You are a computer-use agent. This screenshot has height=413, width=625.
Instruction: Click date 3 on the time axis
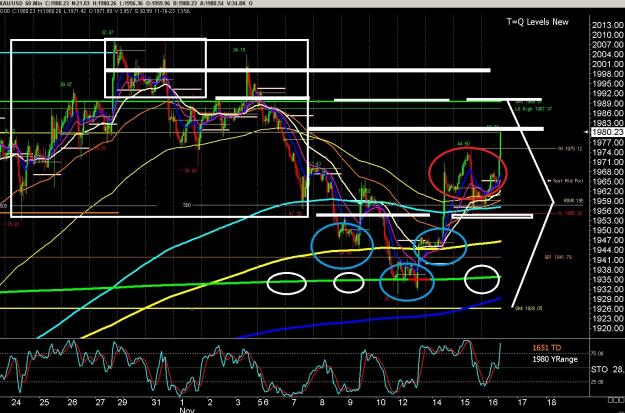point(238,403)
